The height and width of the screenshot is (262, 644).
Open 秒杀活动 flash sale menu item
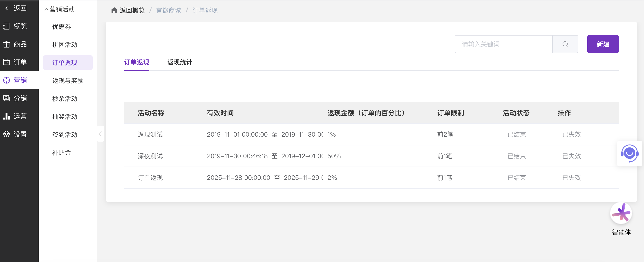(x=65, y=99)
